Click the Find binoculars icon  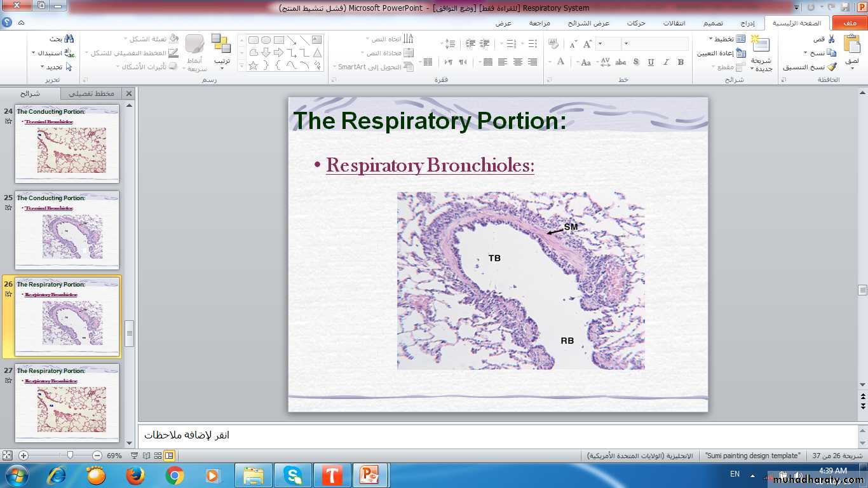pos(69,39)
